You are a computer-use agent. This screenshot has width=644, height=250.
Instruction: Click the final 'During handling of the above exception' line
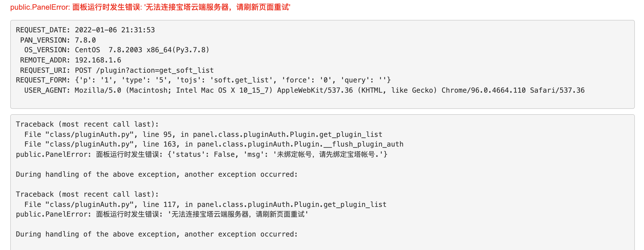coord(157,234)
